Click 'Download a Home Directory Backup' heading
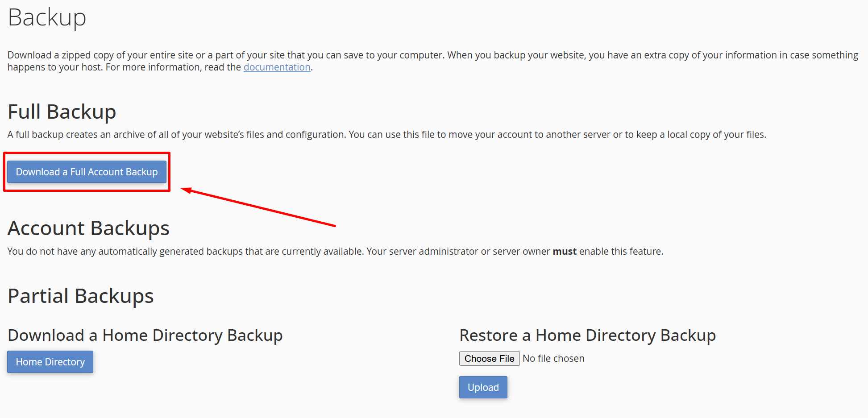 [x=145, y=335]
